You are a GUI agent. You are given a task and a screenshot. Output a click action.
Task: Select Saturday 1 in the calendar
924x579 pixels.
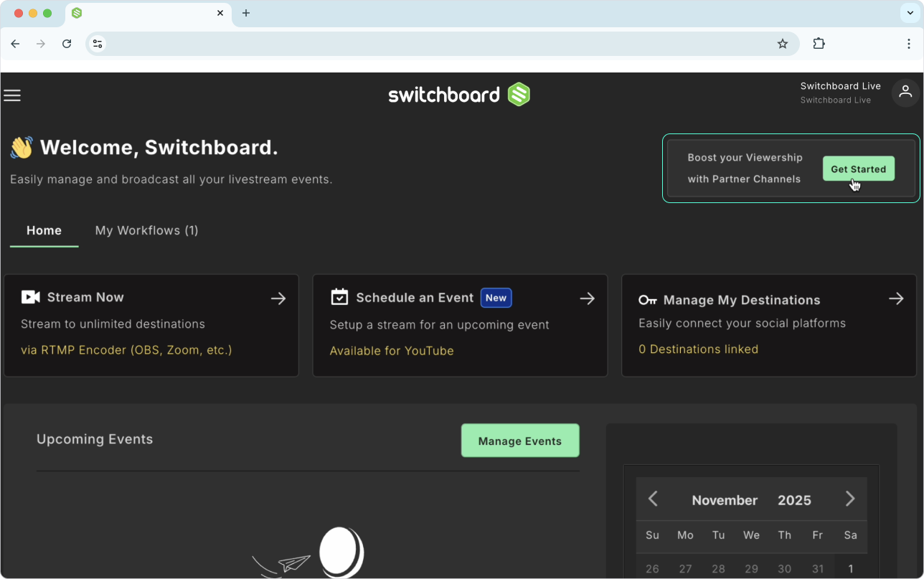click(850, 568)
